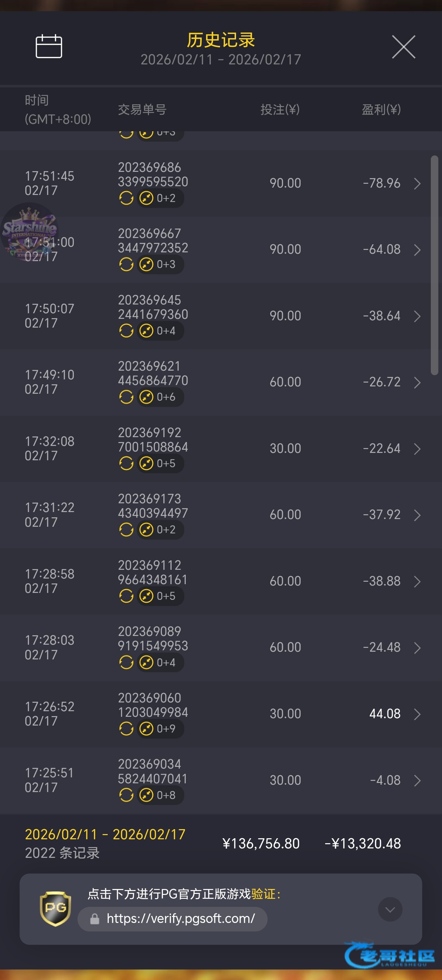Click the 0+9 free spin icon at 17:26:52

[146, 729]
